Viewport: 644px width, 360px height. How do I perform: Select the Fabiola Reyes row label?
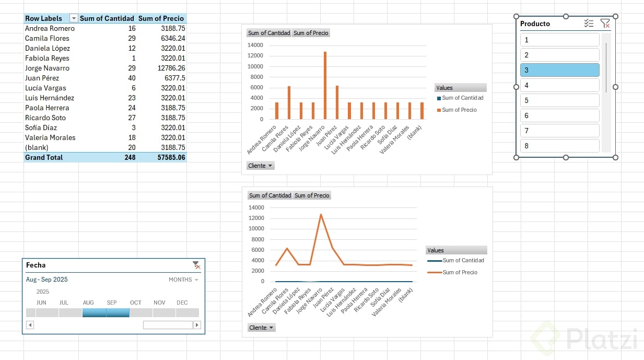point(47,58)
